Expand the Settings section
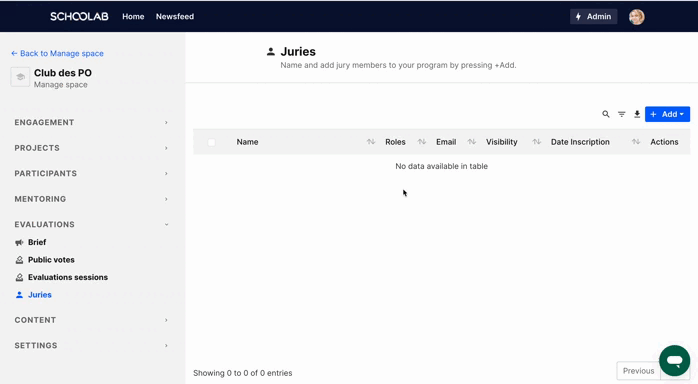698x384 pixels. pyautogui.click(x=91, y=345)
